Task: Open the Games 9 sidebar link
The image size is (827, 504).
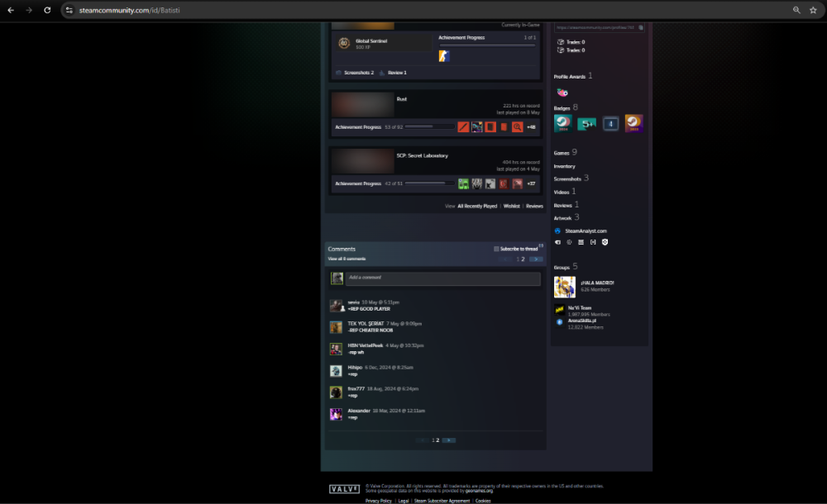Action: coord(566,152)
